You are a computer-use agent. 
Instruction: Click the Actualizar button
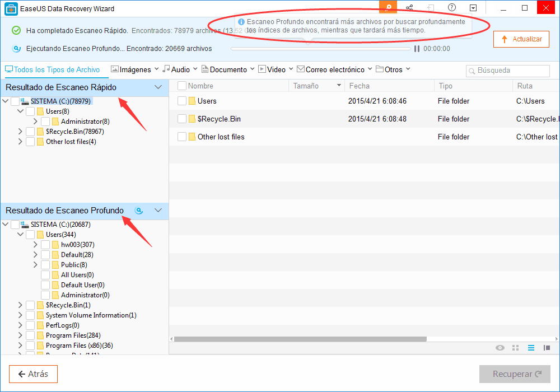521,39
